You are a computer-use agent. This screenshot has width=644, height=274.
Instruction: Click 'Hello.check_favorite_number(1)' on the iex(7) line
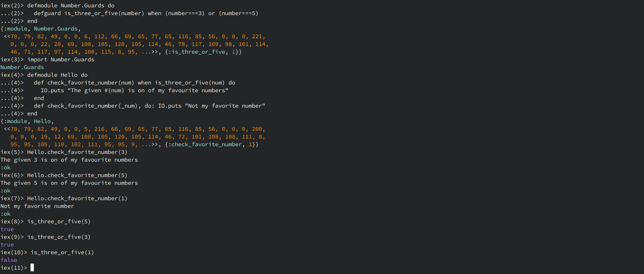pos(77,199)
